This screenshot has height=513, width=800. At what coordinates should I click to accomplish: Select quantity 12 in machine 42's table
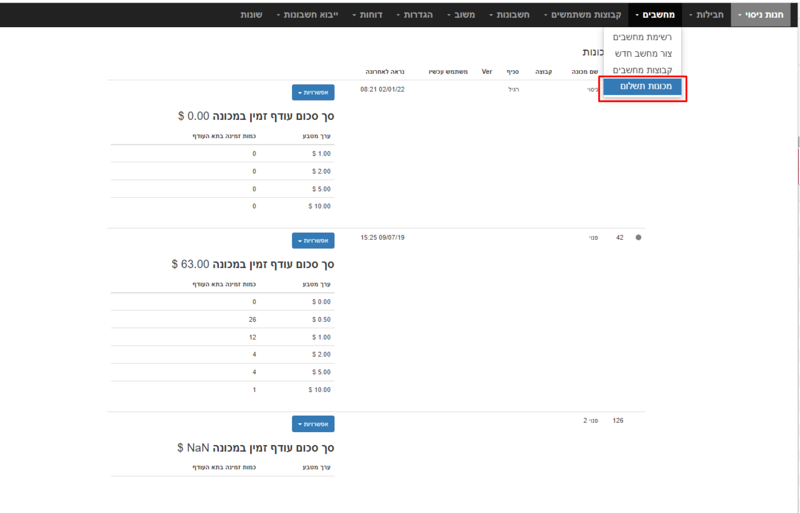click(253, 337)
